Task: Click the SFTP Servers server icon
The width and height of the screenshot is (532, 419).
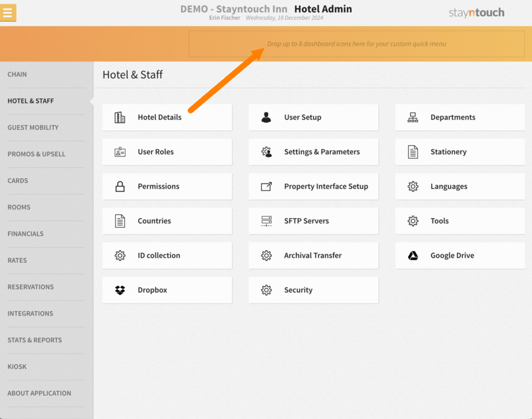Action: (x=267, y=221)
